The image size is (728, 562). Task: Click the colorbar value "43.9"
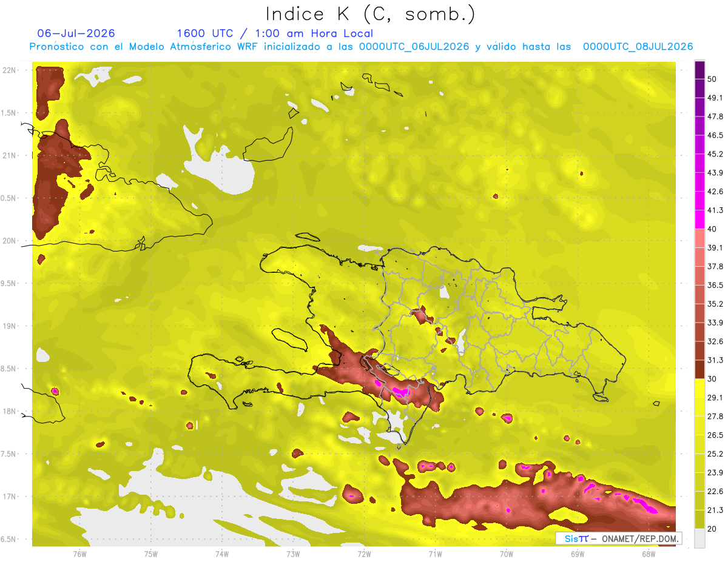pyautogui.click(x=715, y=173)
